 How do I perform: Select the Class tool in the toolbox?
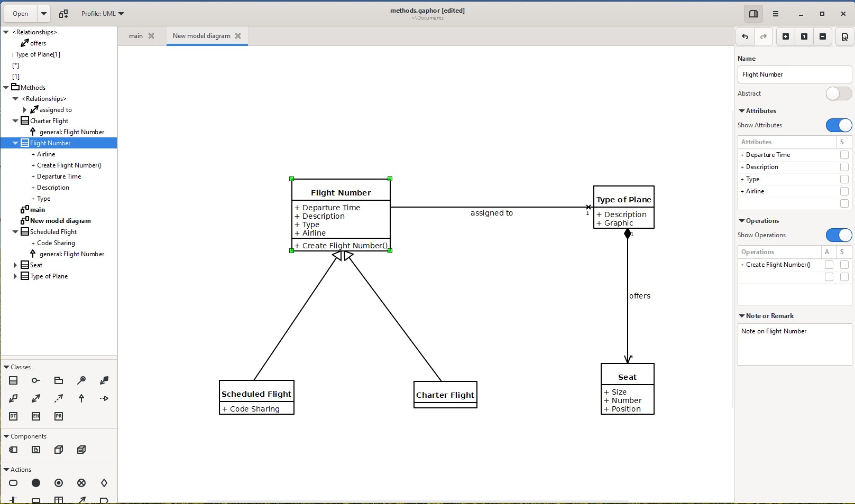pyautogui.click(x=13, y=380)
